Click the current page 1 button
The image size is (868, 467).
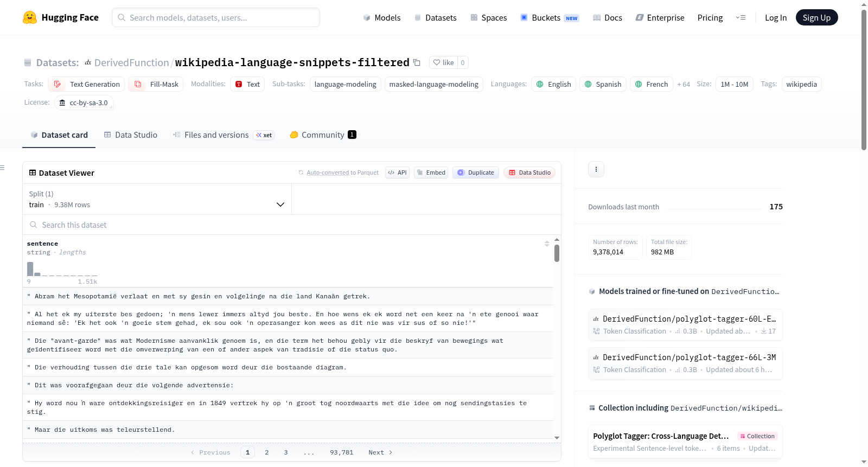247,452
